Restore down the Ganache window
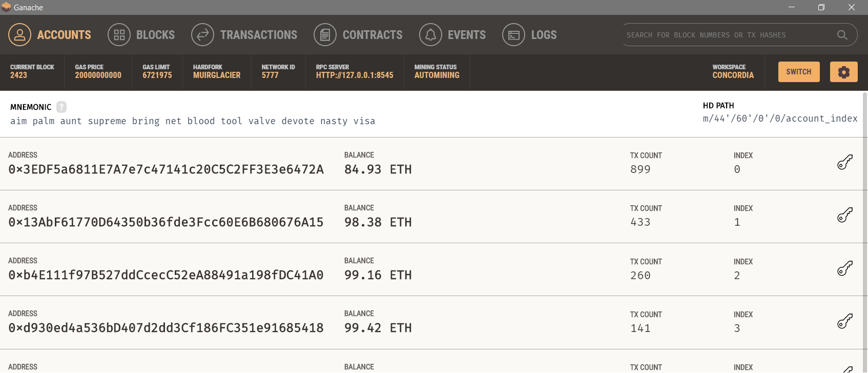Viewport: 868px width, 373px height. [x=821, y=7]
